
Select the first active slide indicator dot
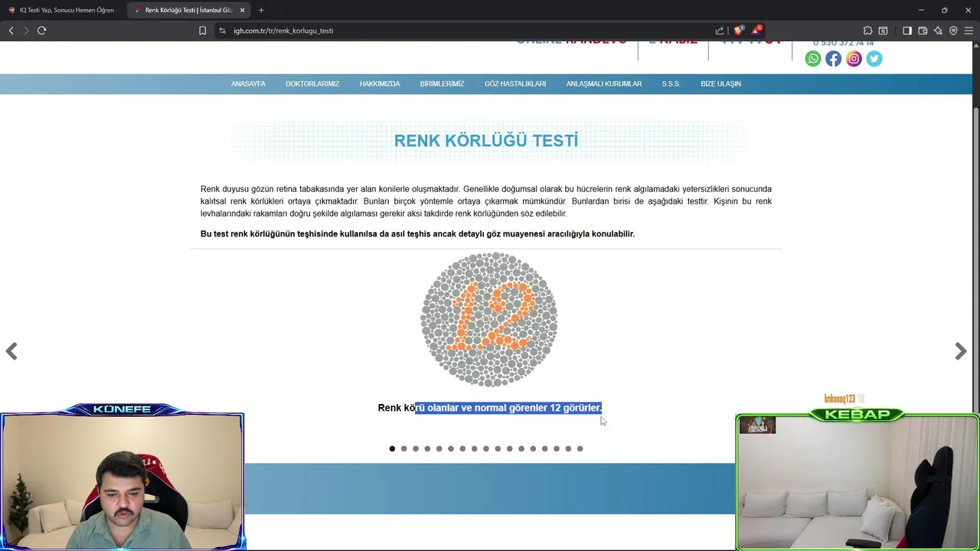click(x=392, y=448)
